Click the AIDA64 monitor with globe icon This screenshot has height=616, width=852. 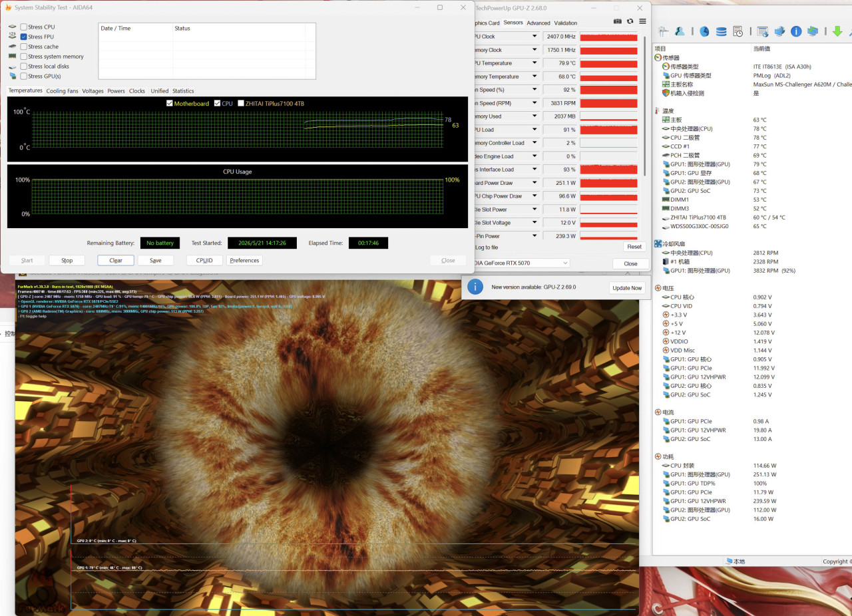click(779, 31)
